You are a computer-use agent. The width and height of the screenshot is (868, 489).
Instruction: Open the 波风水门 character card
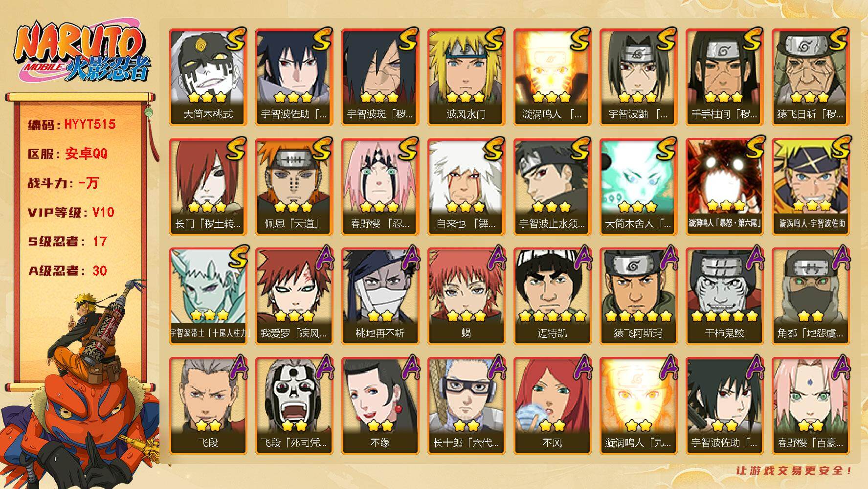(466, 77)
